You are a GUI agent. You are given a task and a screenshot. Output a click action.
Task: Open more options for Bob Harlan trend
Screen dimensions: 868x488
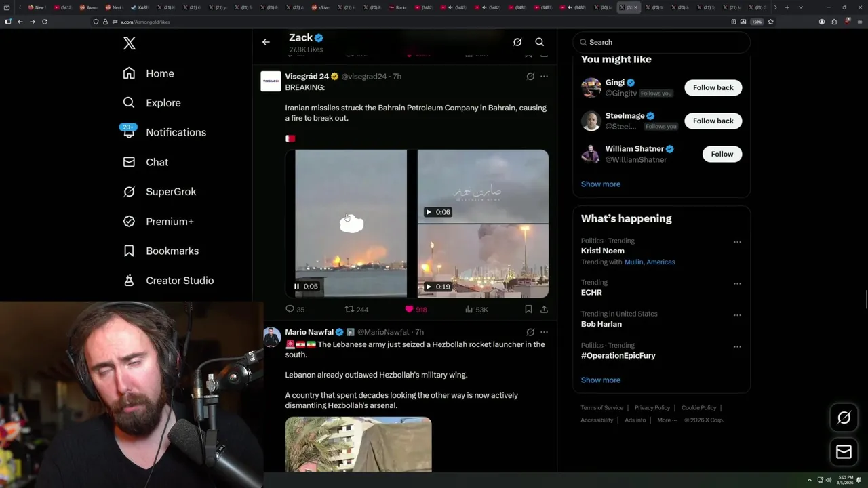click(737, 315)
